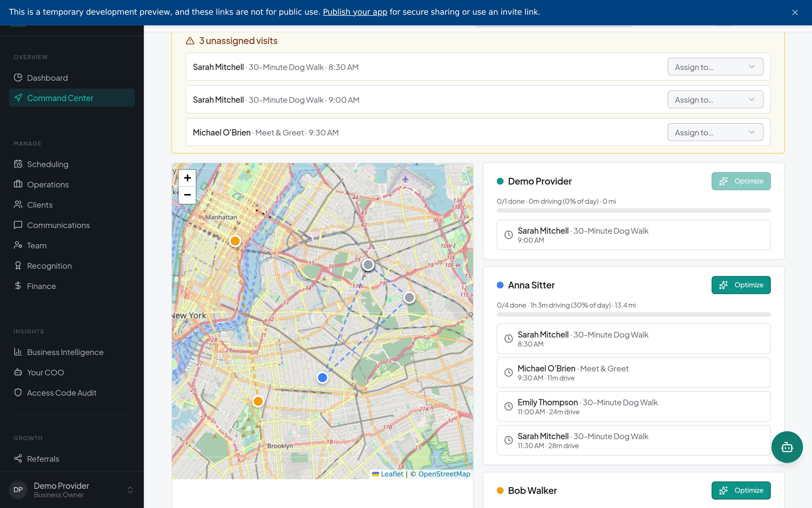Click the Business Intelligence chart icon

tap(18, 352)
